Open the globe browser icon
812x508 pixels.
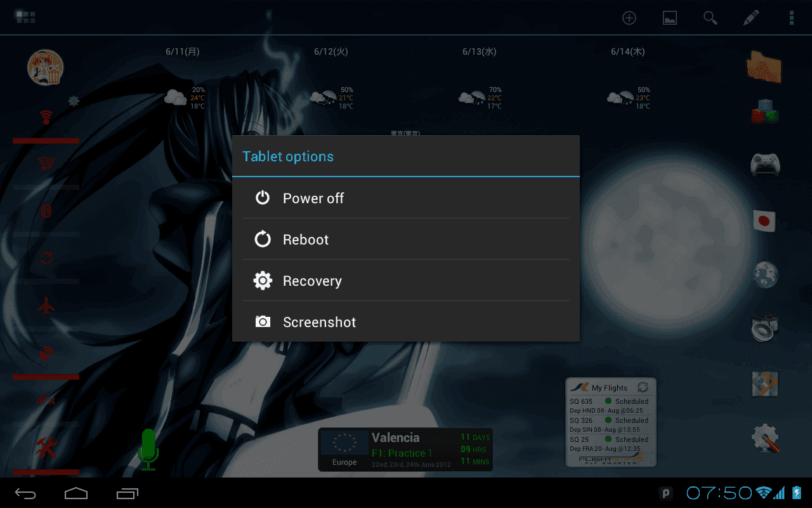click(766, 274)
